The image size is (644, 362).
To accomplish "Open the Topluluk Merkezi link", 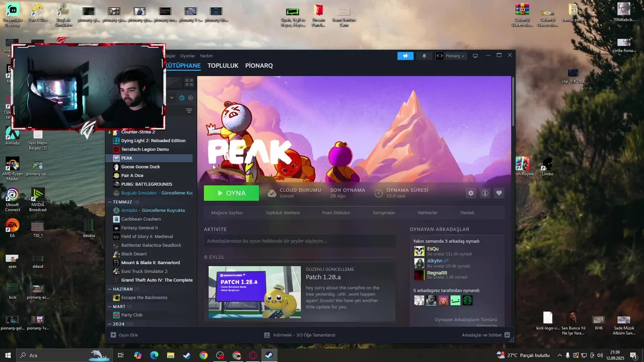I will [283, 213].
